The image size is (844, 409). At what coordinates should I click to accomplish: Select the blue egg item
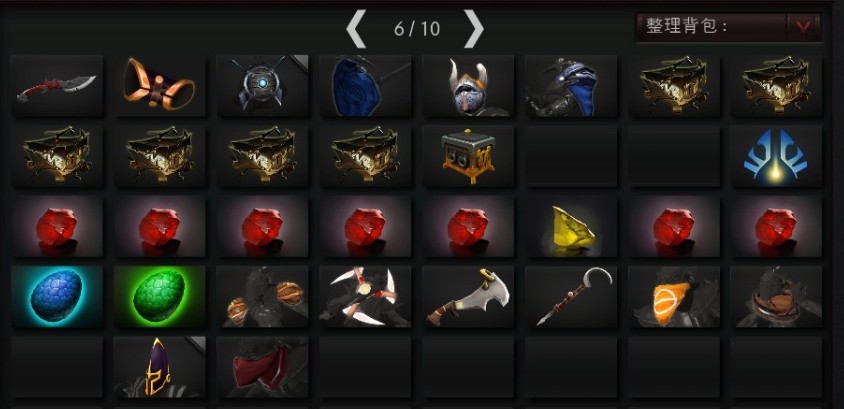pyautogui.click(x=57, y=297)
